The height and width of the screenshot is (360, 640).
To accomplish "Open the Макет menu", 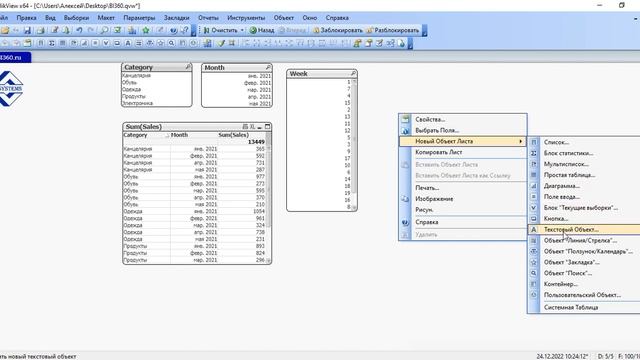I will [x=106, y=18].
